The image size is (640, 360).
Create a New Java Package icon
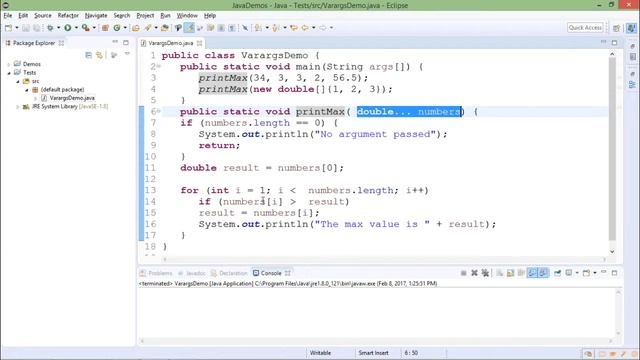pos(105,28)
